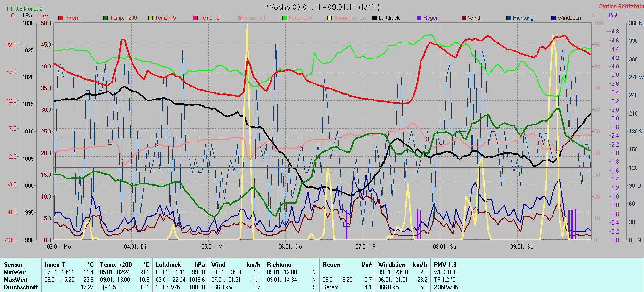Click the olive Temp. +5 legend swatch

coord(150,18)
